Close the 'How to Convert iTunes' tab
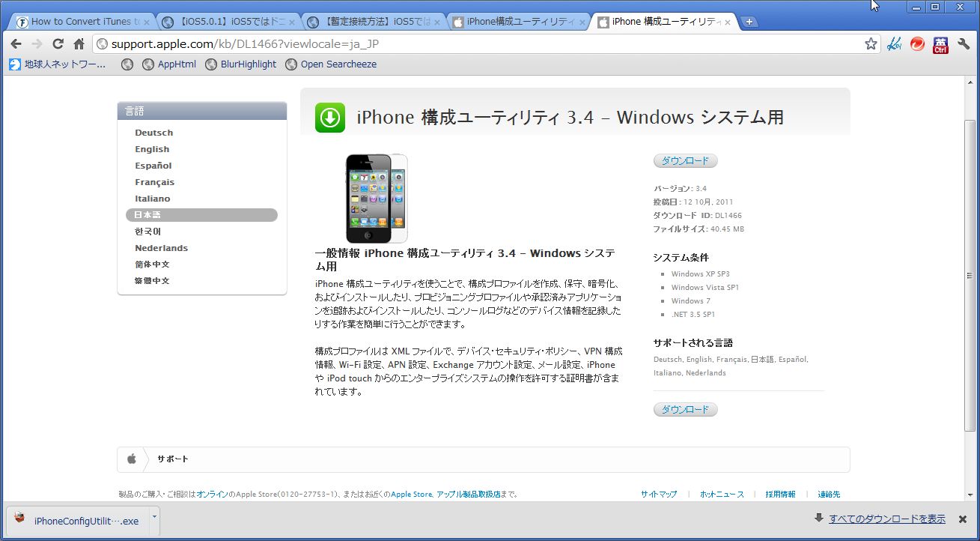 pyautogui.click(x=145, y=22)
